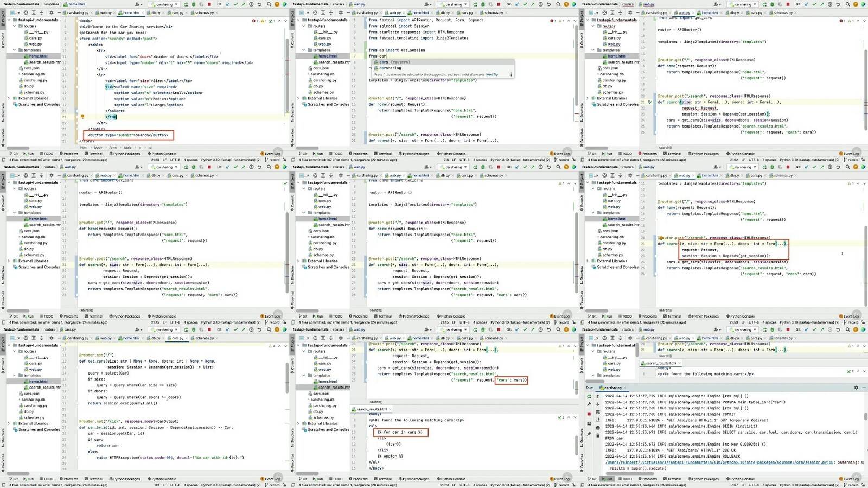868x488 pixels.
Task: Toggle scroll-to-end in the Run console toolbar
Action: tap(598, 420)
